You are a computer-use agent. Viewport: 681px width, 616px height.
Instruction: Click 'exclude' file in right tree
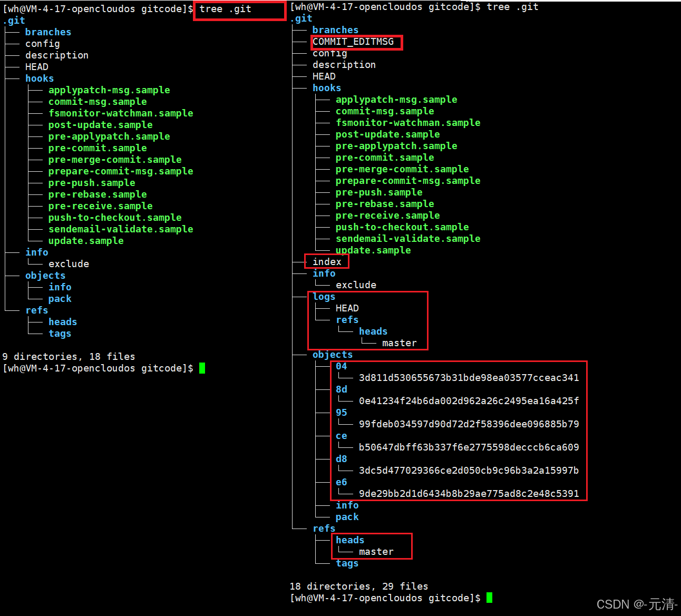[356, 285]
